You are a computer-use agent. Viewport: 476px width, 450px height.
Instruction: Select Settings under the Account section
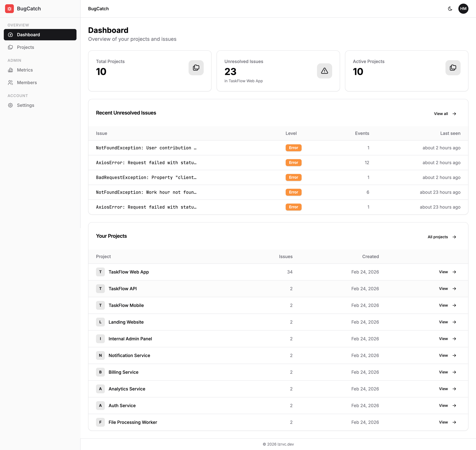point(25,105)
